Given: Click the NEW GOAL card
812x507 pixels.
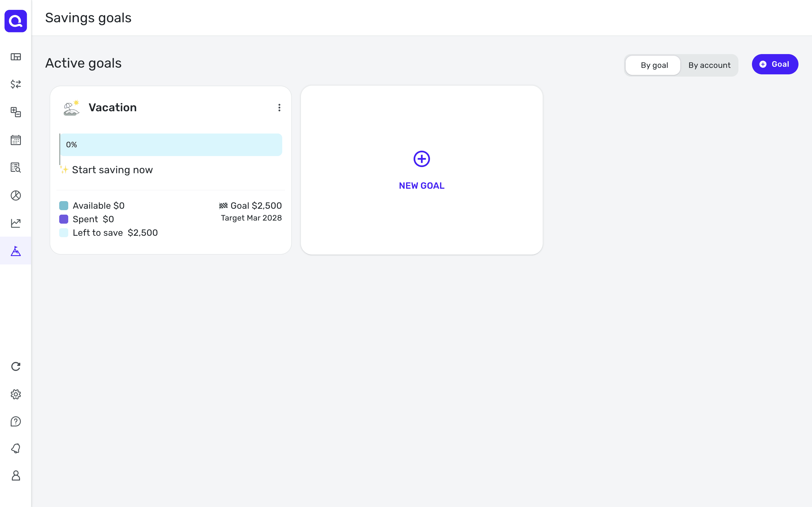Looking at the screenshot, I should click(422, 170).
